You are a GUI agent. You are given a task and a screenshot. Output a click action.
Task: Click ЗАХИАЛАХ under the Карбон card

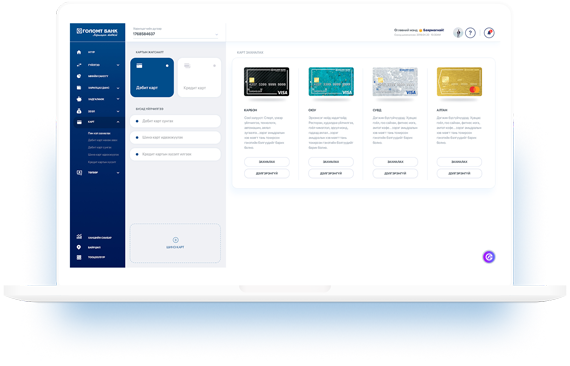(x=267, y=161)
